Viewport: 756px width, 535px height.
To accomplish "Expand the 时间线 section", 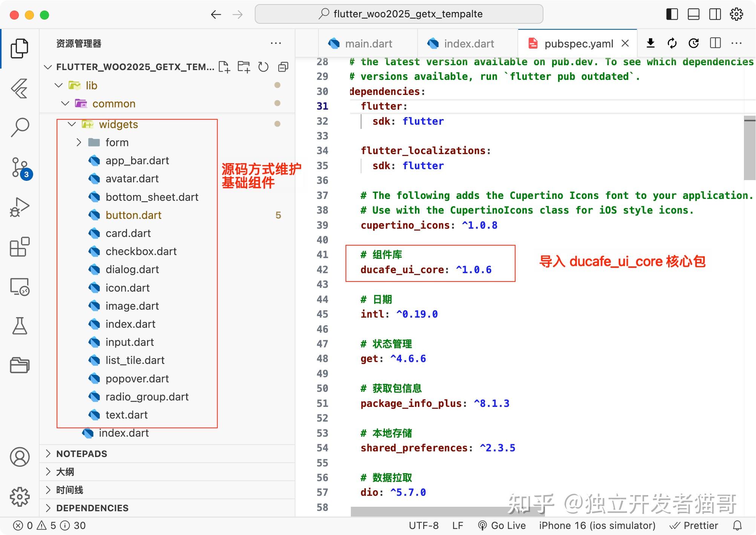I will pos(69,490).
